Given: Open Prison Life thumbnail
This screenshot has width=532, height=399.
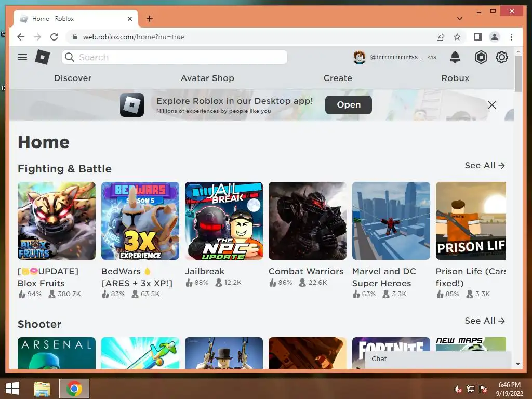Looking at the screenshot, I should 471,221.
